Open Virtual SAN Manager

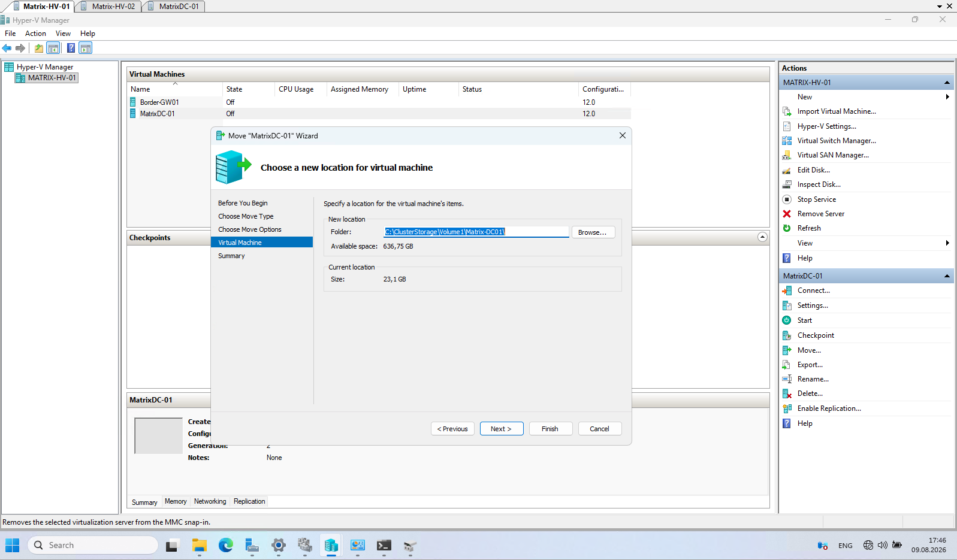click(833, 155)
